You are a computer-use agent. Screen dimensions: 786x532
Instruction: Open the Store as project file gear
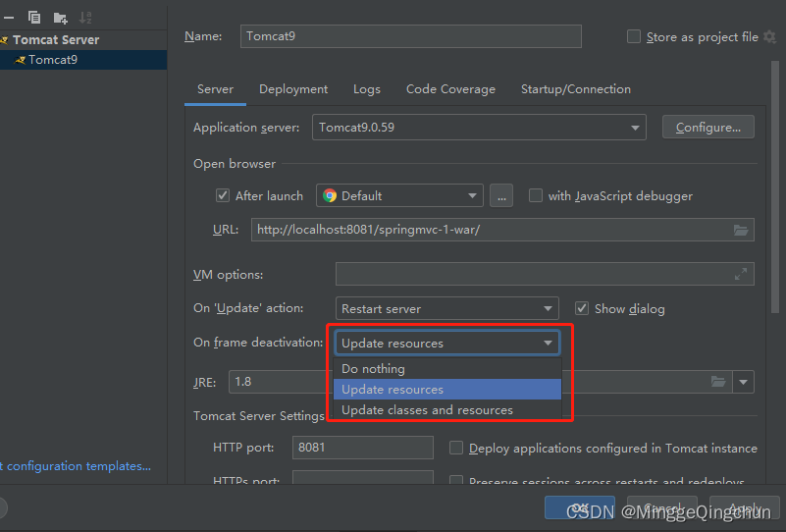[x=769, y=36]
